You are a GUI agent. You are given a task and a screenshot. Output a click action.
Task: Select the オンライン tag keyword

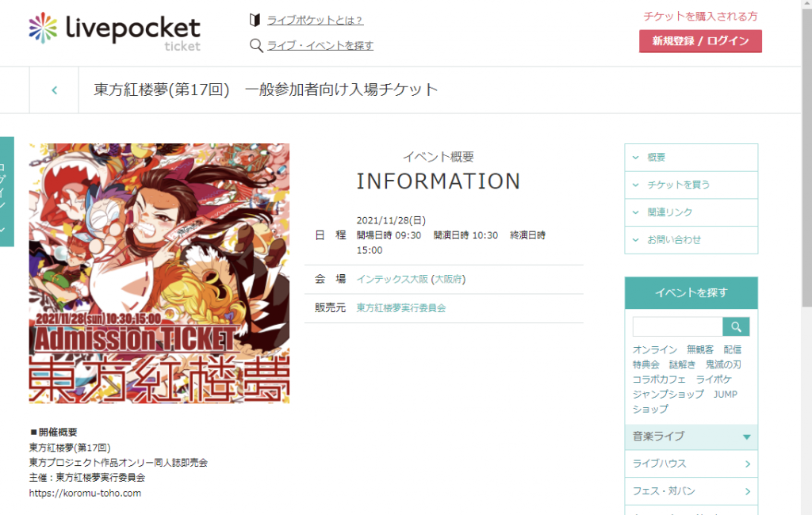click(x=654, y=350)
